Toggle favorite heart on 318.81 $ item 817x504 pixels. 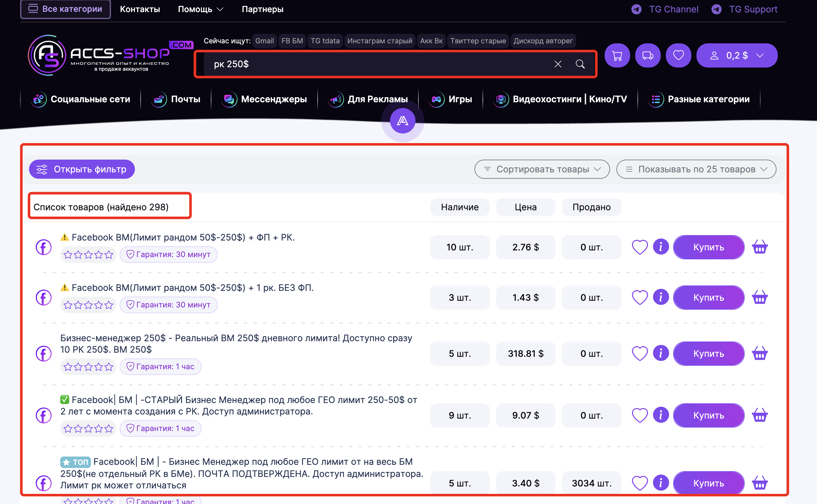point(639,353)
